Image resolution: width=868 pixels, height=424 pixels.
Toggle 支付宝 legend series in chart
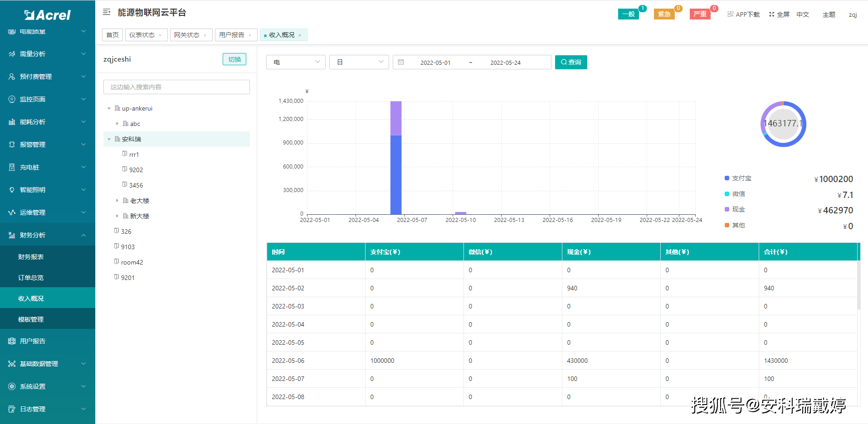tap(737, 178)
